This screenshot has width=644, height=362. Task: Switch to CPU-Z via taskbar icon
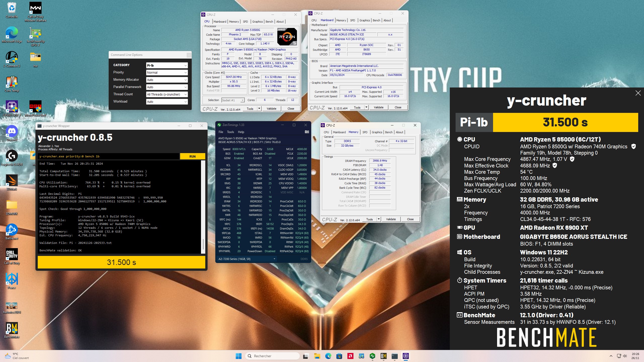[406, 356]
